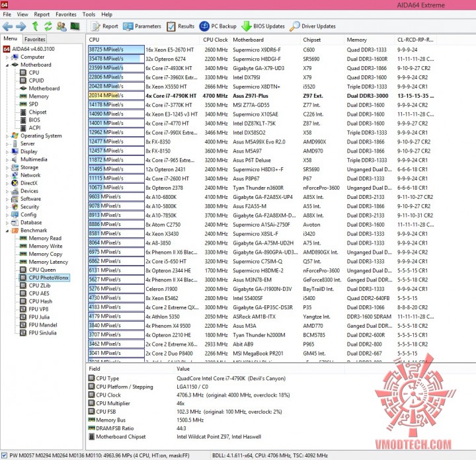Open the Favorites menu
Viewport: 476px width, 460px height.
pos(66,15)
